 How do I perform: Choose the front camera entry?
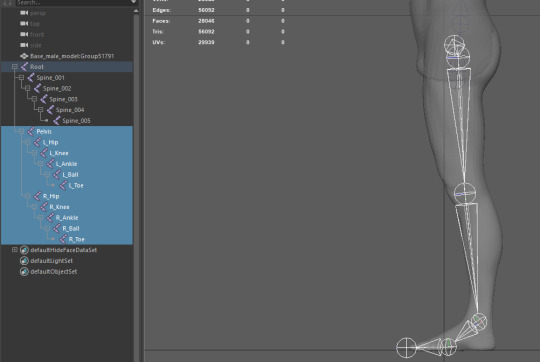point(37,34)
